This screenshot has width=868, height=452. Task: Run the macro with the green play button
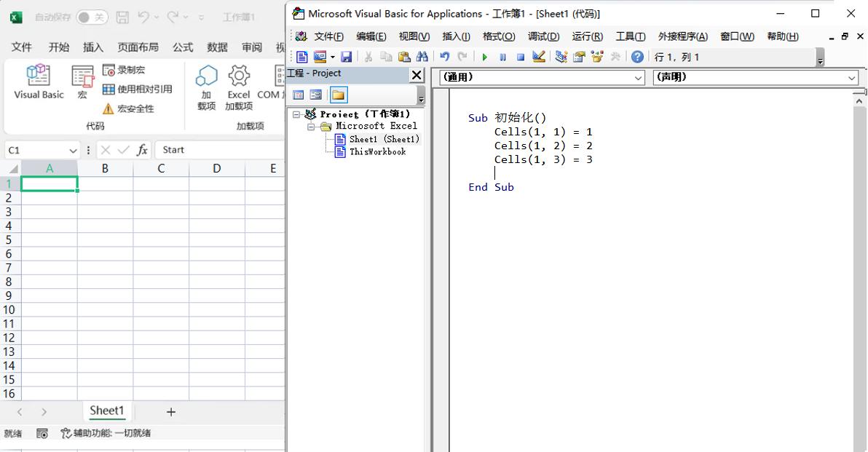click(485, 57)
